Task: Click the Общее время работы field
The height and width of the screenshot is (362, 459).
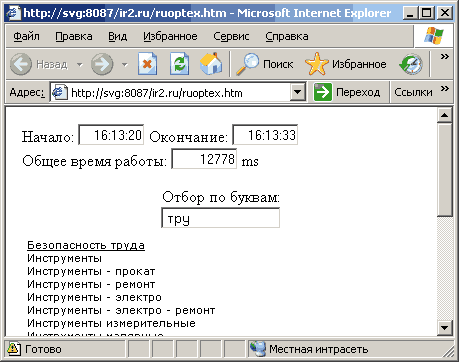Action: pos(204,159)
